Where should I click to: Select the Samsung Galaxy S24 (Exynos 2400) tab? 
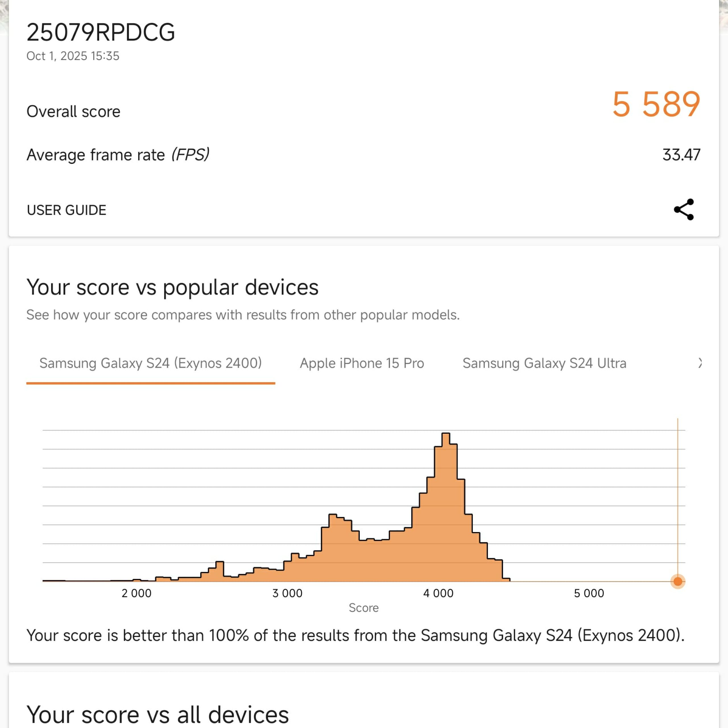(151, 363)
